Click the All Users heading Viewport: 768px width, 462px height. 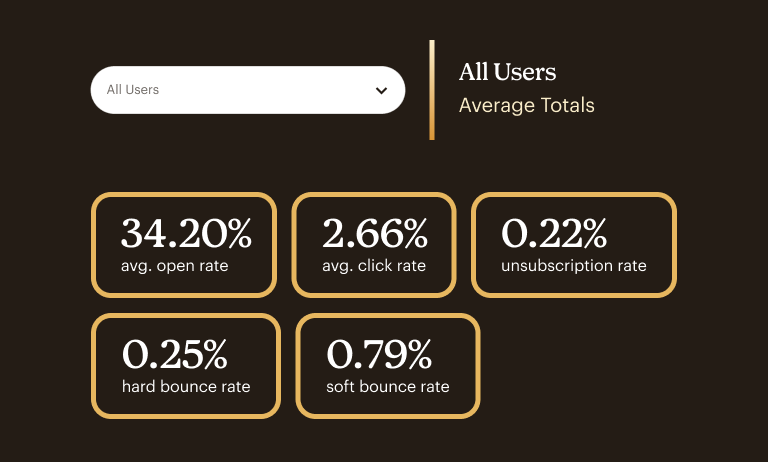point(507,72)
